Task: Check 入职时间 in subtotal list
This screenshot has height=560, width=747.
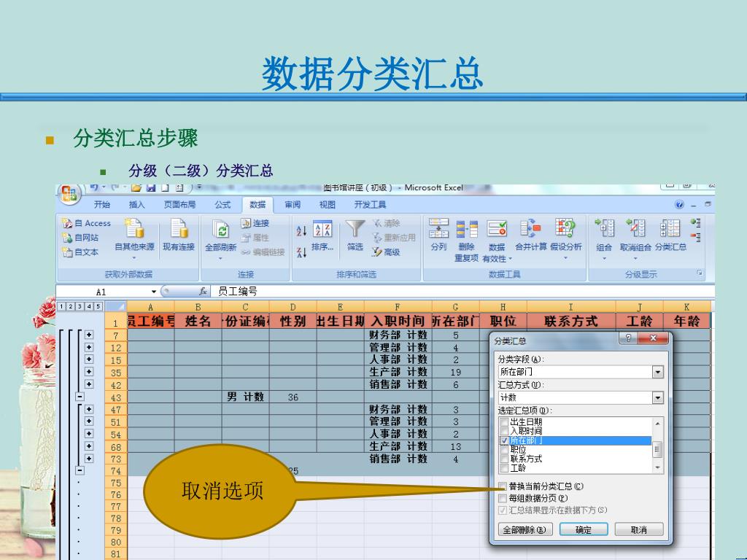Action: 504,431
